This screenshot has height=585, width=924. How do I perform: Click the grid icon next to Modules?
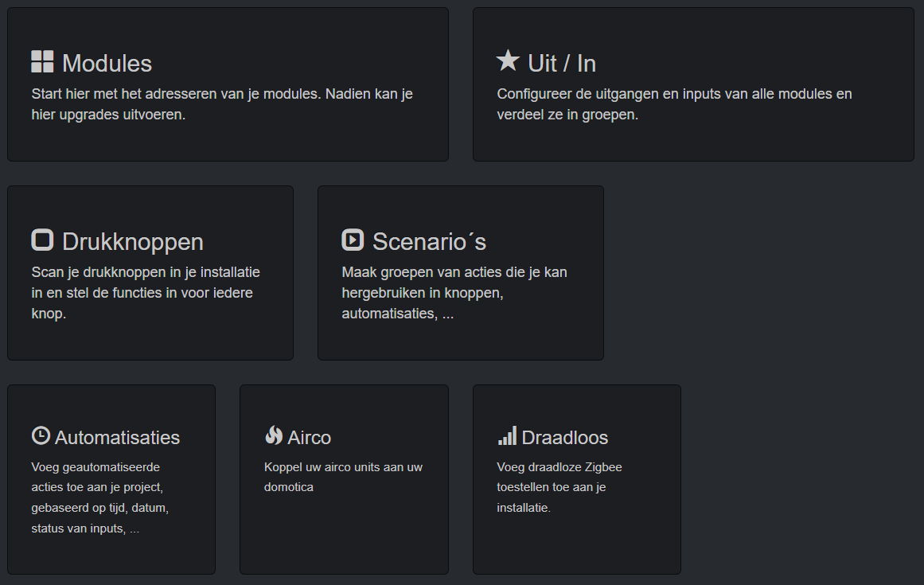(x=42, y=62)
